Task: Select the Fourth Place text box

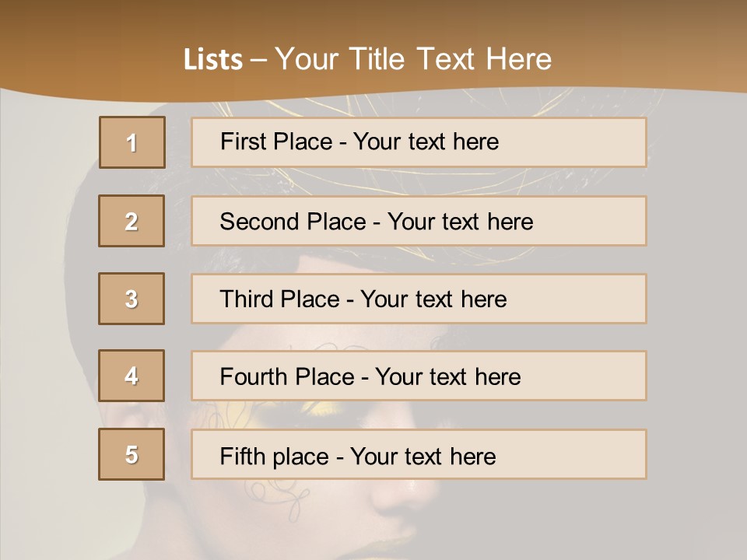Action: (419, 376)
